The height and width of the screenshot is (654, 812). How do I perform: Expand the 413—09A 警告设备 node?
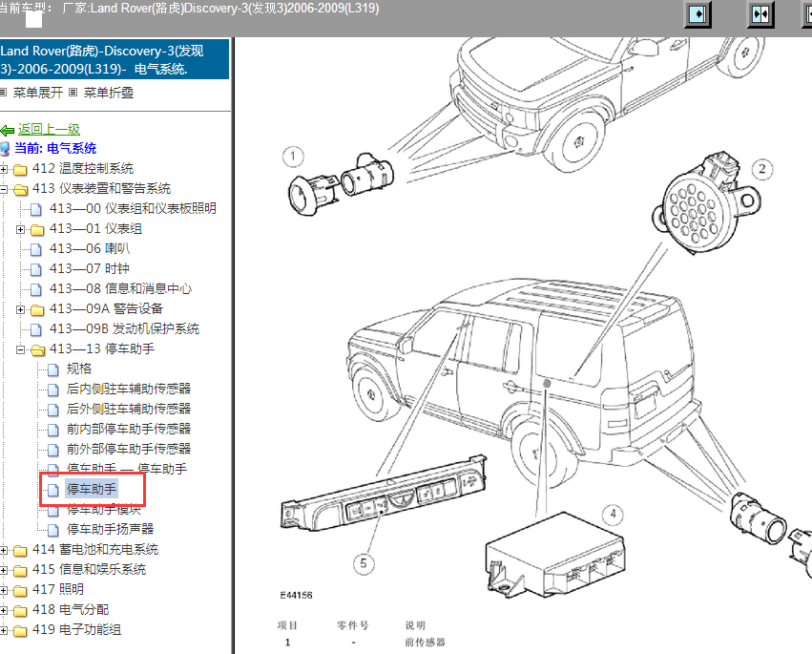20,309
